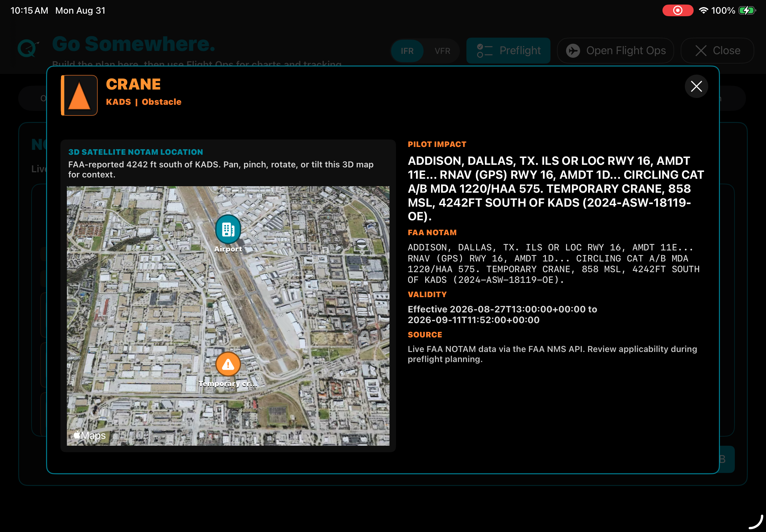The image size is (766, 532).
Task: Select the validity effective date text
Action: (502, 315)
